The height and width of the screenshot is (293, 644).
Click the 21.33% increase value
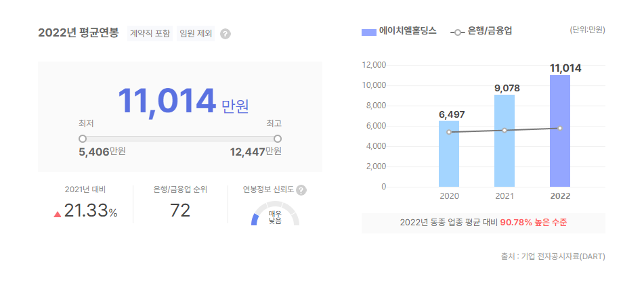pos(91,210)
